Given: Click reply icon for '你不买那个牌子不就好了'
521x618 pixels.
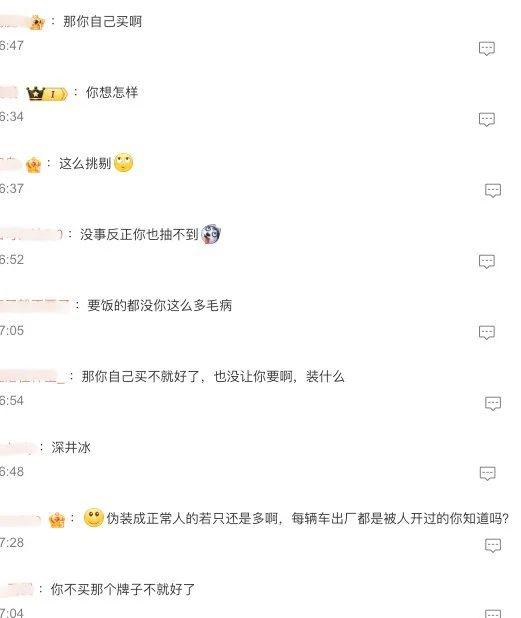Looking at the screenshot, I should point(492,614).
